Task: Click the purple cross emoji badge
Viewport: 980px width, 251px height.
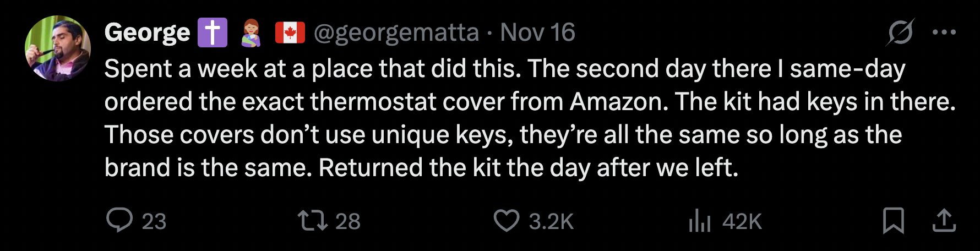Action: point(213,32)
